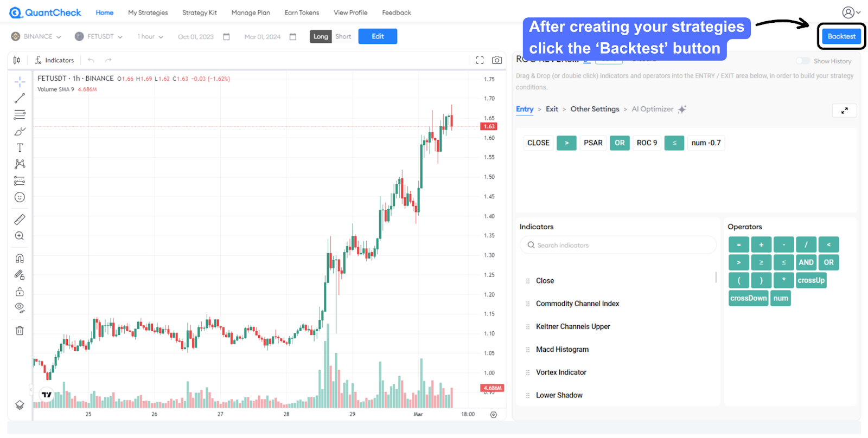Open the emoji icons tool

[20, 197]
